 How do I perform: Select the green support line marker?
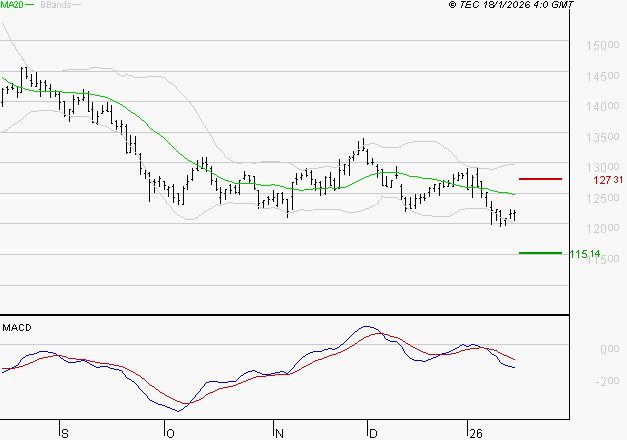pyautogui.click(x=540, y=253)
